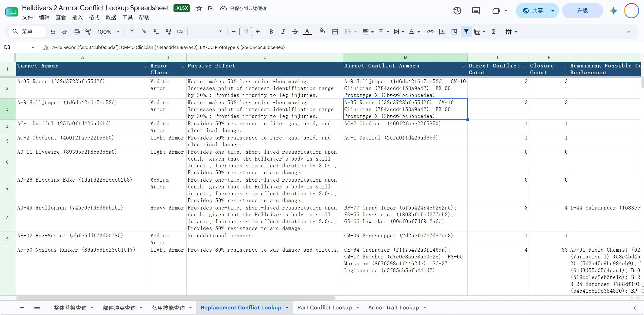Screen dimensions: 644x315
Task: Open the comments panel icon
Action: (x=476, y=11)
